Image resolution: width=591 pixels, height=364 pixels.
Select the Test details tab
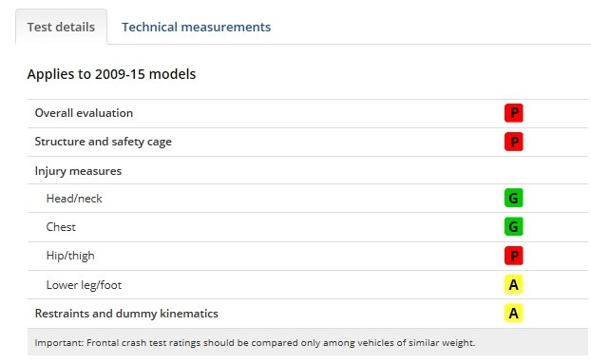61,28
